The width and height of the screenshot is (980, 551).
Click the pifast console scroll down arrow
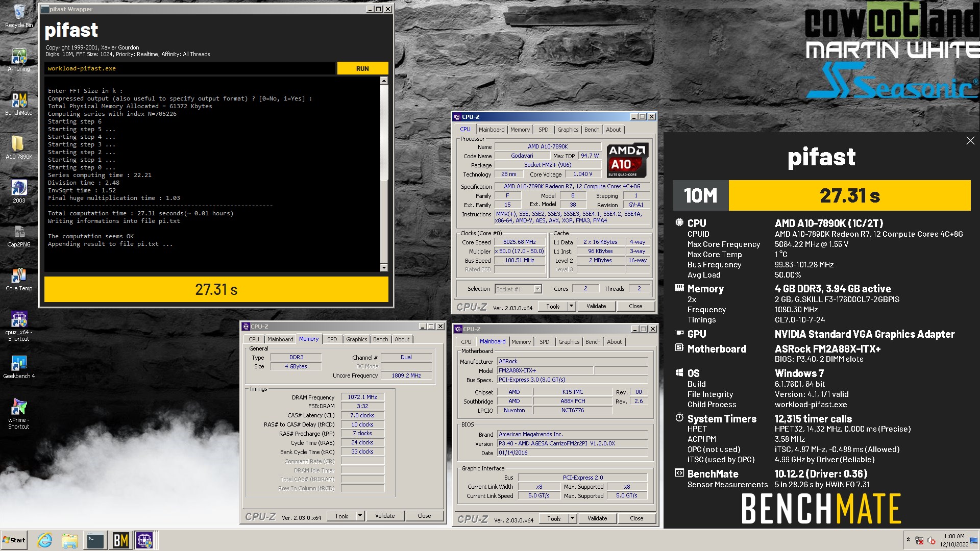(384, 267)
